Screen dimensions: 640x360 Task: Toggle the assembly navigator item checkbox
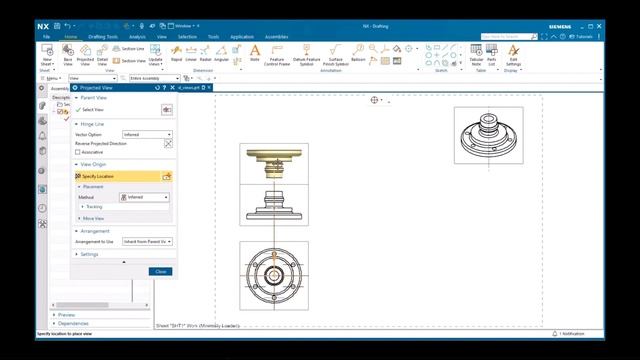60,112
